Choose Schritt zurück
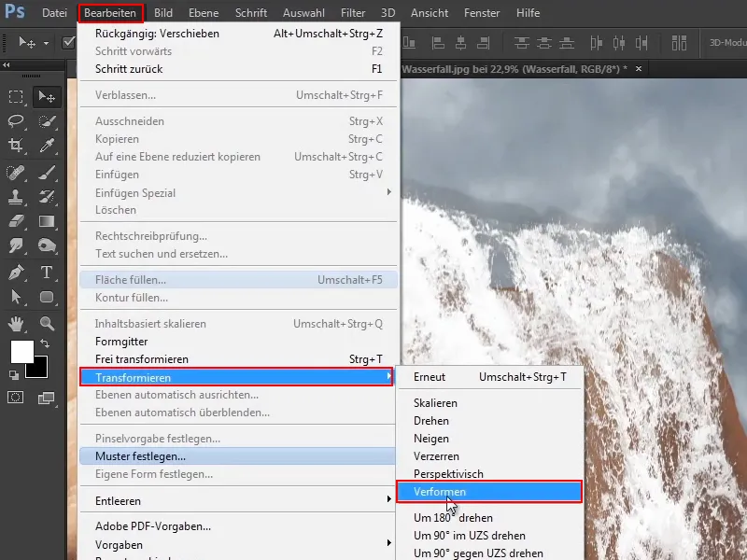 coord(238,69)
